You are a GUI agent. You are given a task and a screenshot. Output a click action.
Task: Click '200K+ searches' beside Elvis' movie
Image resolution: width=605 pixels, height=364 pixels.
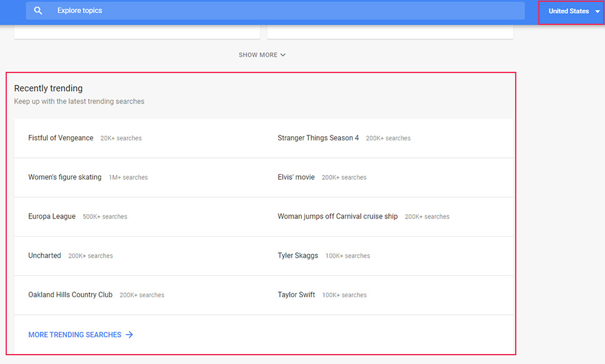pos(344,177)
